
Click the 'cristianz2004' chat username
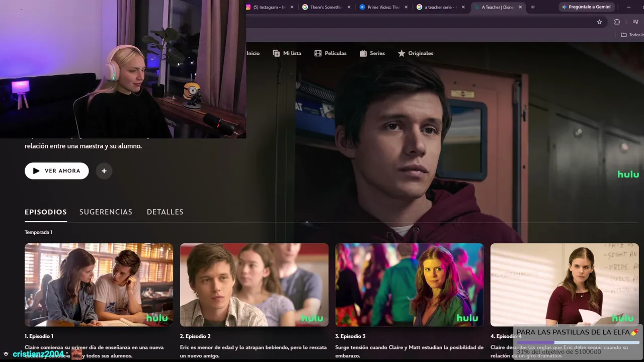38,354
